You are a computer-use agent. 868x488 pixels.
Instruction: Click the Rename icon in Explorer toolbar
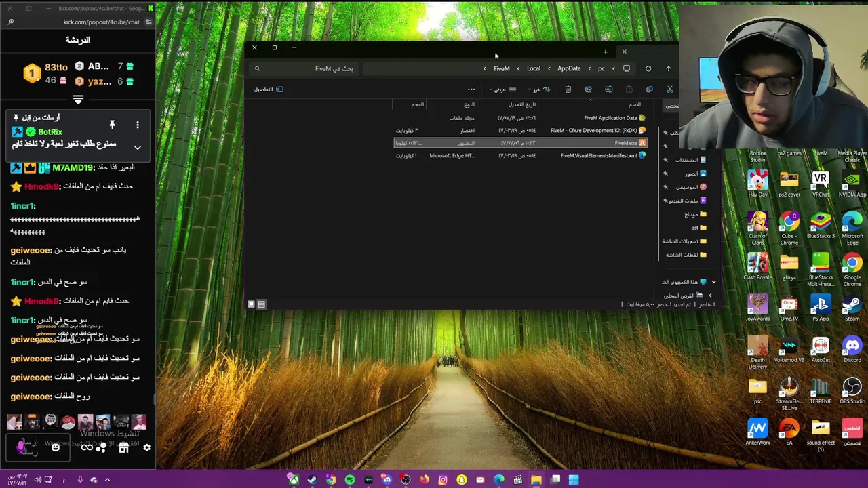609,89
